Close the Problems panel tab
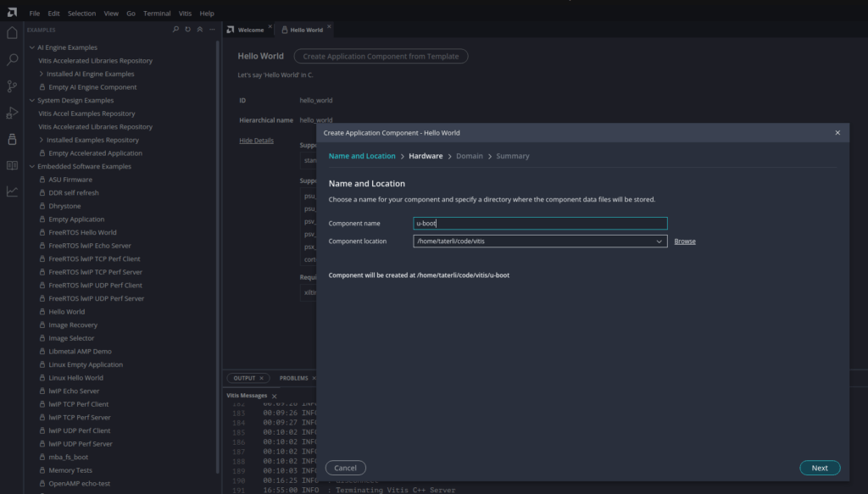The width and height of the screenshot is (868, 494). click(x=314, y=379)
